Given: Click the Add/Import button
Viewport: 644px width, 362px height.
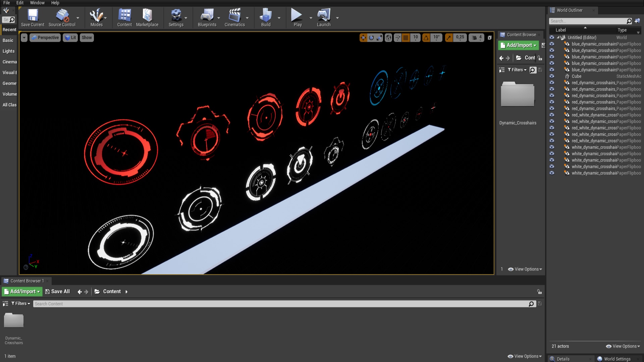Looking at the screenshot, I should [x=21, y=291].
